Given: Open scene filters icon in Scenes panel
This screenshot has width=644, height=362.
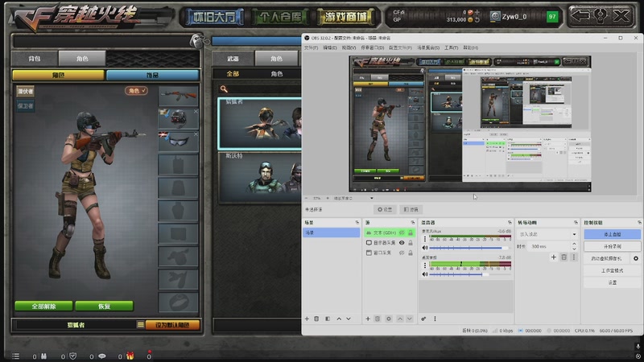Looking at the screenshot, I should point(328,319).
